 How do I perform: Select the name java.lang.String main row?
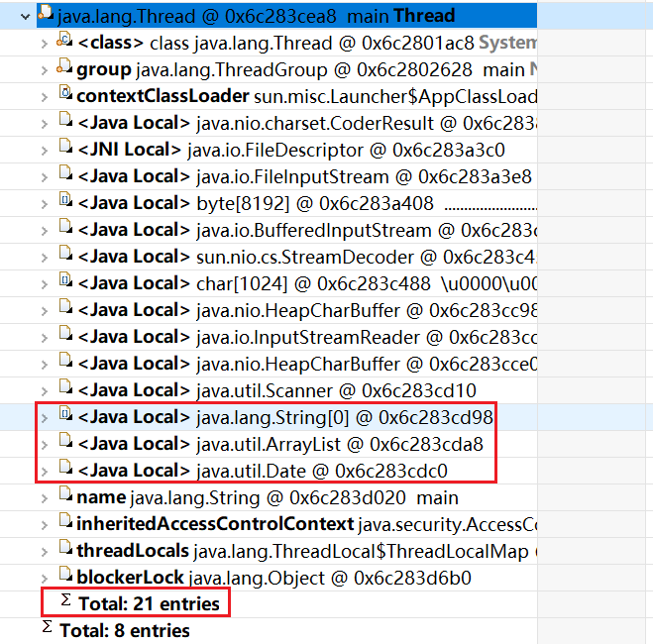[269, 497]
